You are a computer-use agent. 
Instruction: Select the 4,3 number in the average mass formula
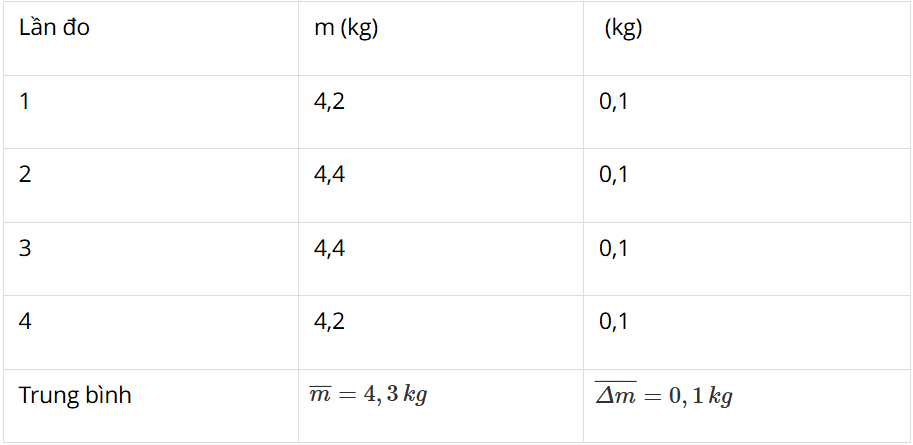380,395
